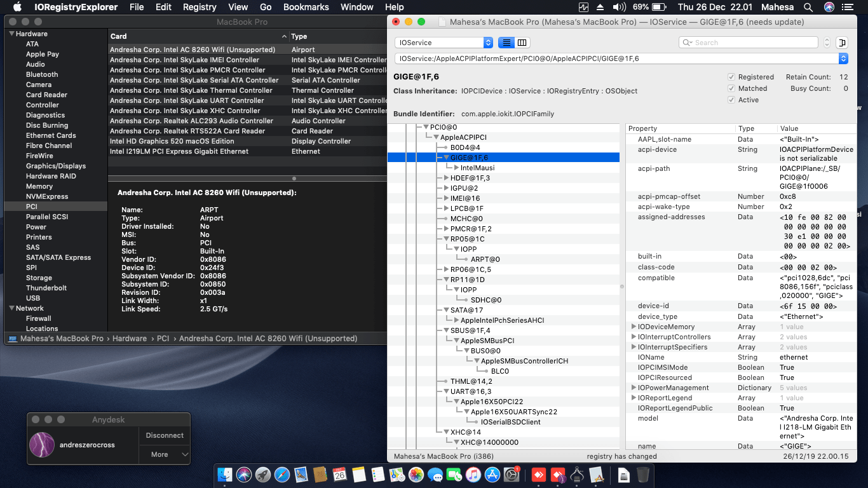Toggle the Active checkbox
Image resolution: width=868 pixels, height=488 pixels.
731,100
